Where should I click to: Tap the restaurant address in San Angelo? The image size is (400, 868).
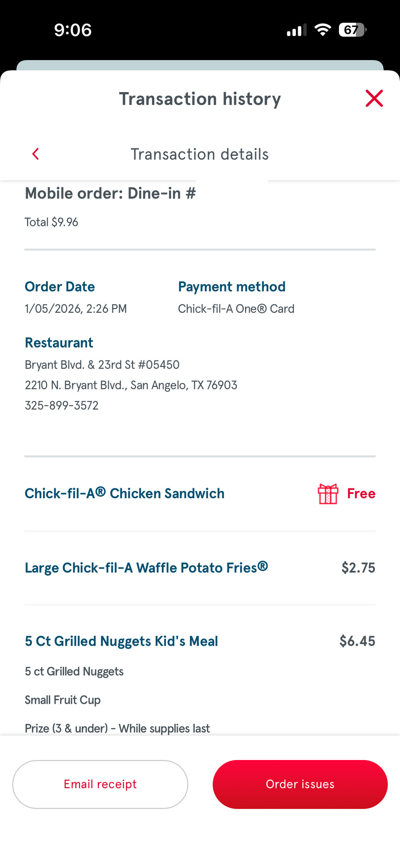[x=131, y=385]
